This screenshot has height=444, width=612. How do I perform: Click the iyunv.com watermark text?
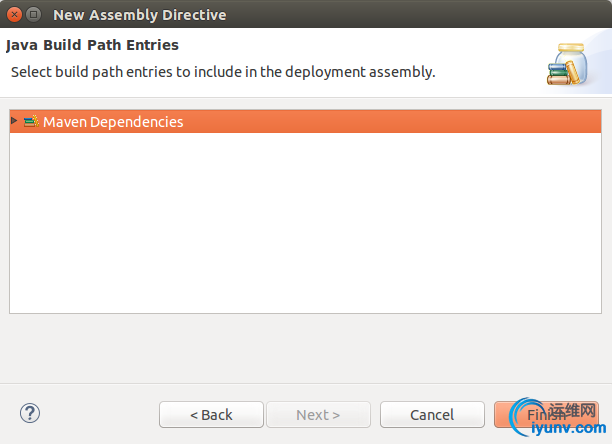[556, 431]
